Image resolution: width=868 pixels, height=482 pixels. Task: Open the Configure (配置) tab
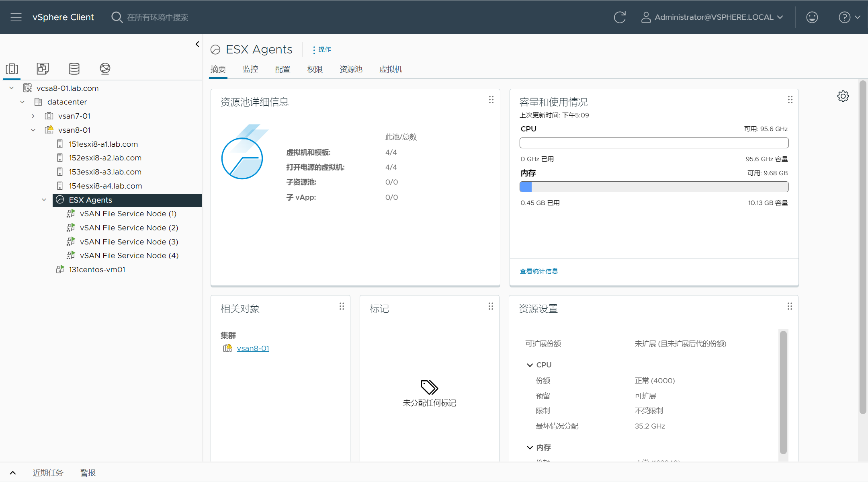click(283, 69)
